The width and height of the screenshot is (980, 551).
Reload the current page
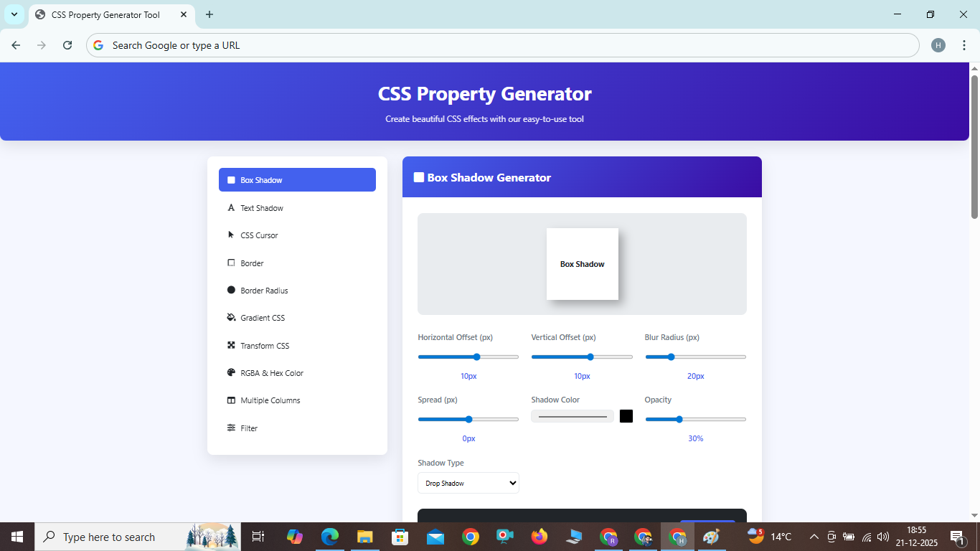pos(67,44)
